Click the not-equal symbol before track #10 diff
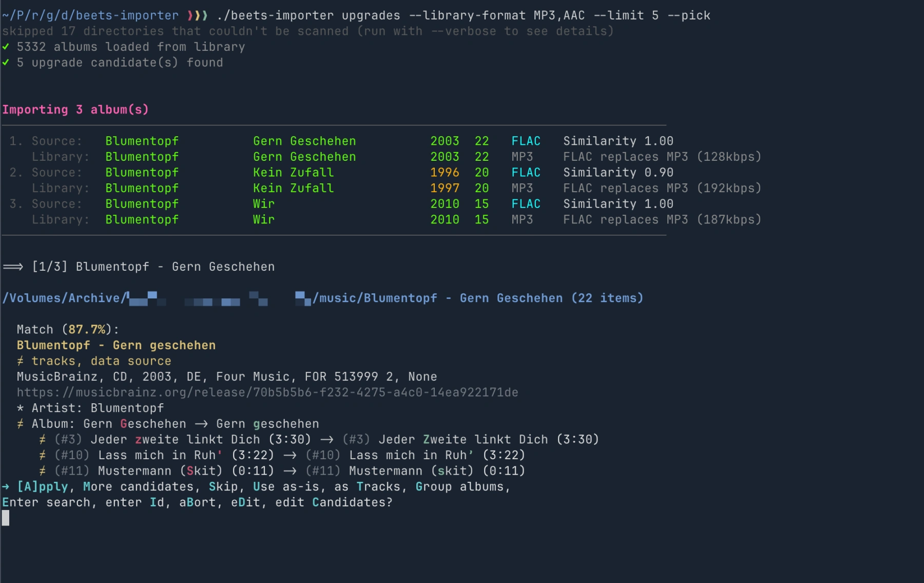The image size is (924, 583). click(x=43, y=456)
